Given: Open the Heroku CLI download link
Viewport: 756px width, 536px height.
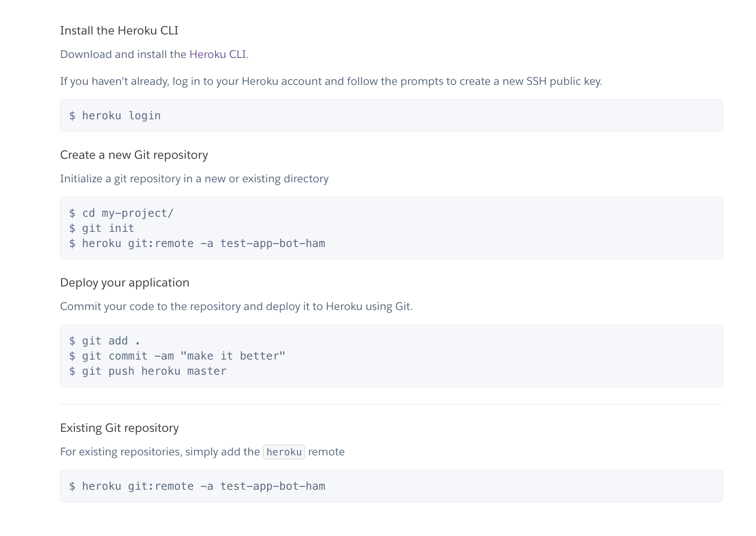Looking at the screenshot, I should (218, 54).
